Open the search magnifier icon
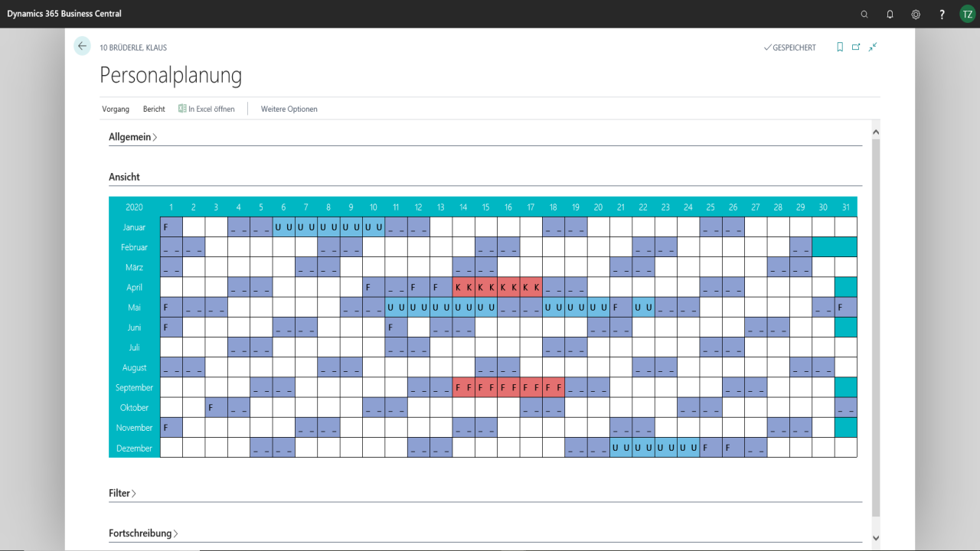980x551 pixels. click(x=864, y=14)
